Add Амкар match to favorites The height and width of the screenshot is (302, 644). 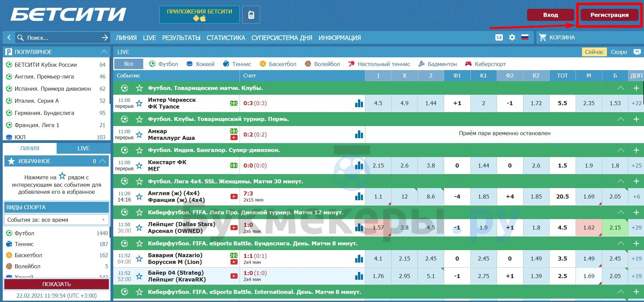pyautogui.click(x=139, y=134)
